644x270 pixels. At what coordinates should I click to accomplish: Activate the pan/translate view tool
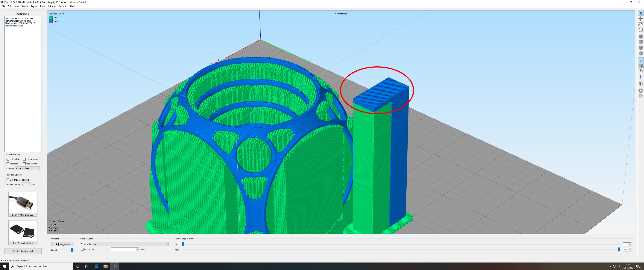click(640, 19)
